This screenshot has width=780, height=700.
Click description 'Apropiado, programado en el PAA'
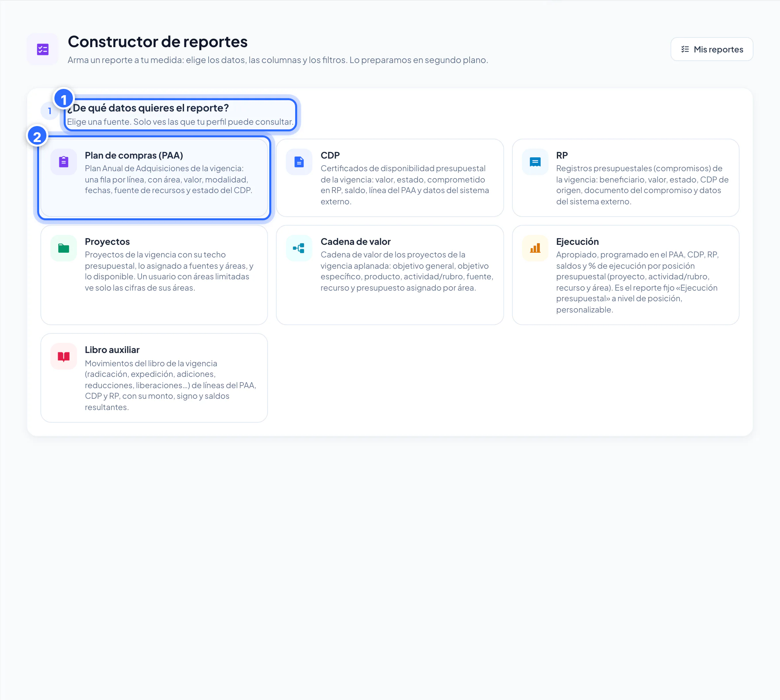pyautogui.click(x=620, y=254)
